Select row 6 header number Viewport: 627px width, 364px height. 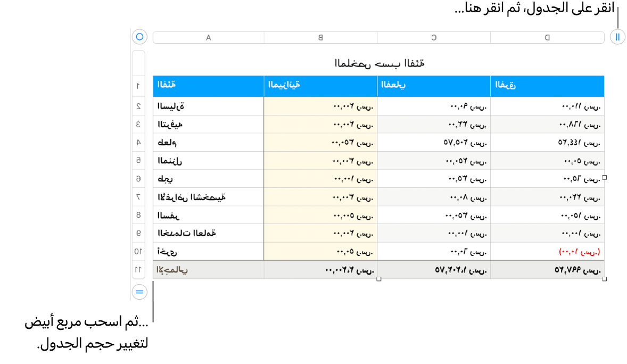coord(138,179)
